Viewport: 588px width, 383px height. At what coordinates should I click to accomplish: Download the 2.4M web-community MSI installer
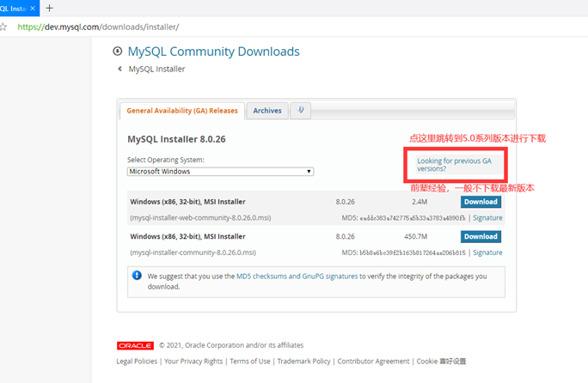pos(481,202)
